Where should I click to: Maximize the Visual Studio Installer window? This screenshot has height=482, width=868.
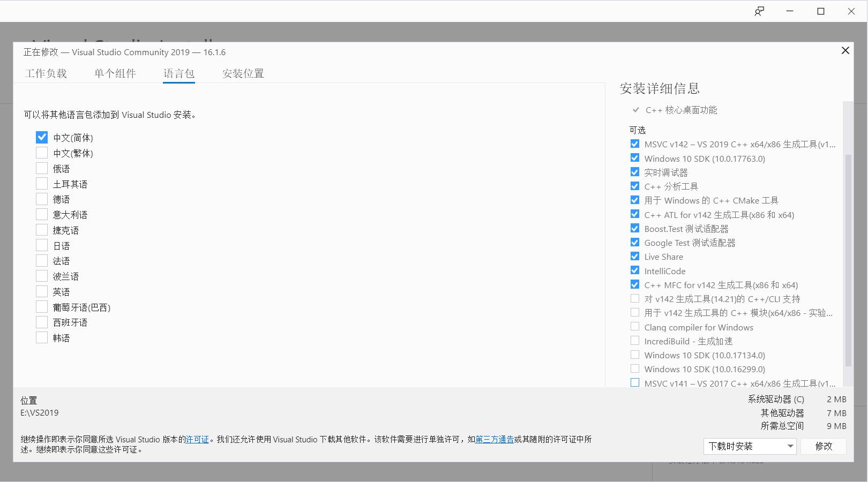821,11
